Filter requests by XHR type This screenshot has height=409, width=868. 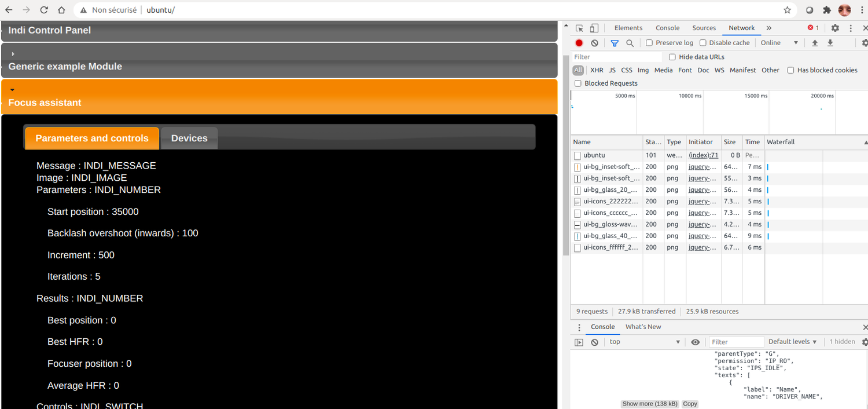click(597, 70)
